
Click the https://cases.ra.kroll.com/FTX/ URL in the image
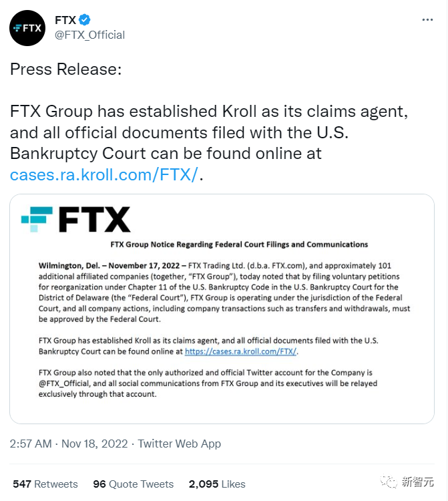pos(241,351)
